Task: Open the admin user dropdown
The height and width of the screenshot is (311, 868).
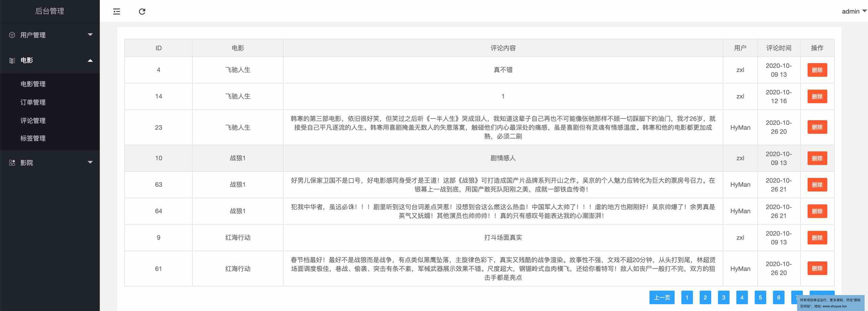Action: click(x=854, y=12)
